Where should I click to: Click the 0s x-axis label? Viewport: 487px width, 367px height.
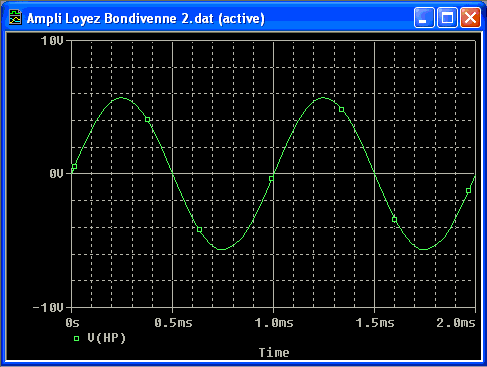click(72, 323)
